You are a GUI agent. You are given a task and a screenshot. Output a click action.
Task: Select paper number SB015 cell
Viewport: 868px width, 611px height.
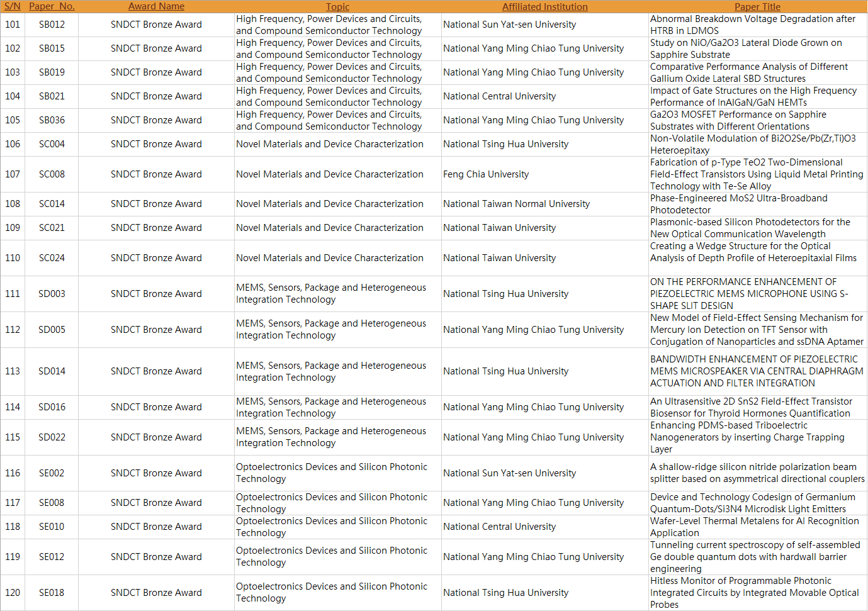click(x=52, y=48)
